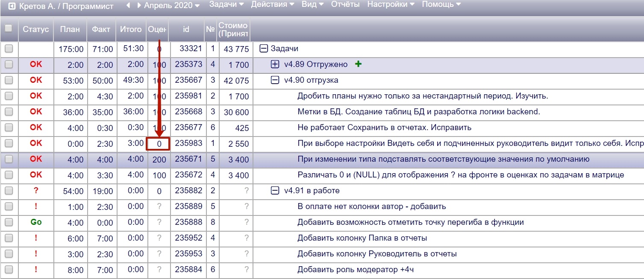
Task: Toggle the select-all checkbox in header
Action: 9,29
